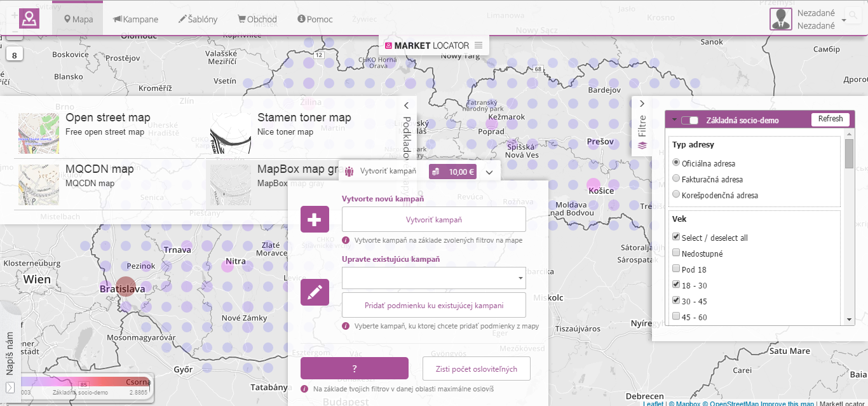Open the layers icon on the Filtre panel
The height and width of the screenshot is (406, 868).
642,145
